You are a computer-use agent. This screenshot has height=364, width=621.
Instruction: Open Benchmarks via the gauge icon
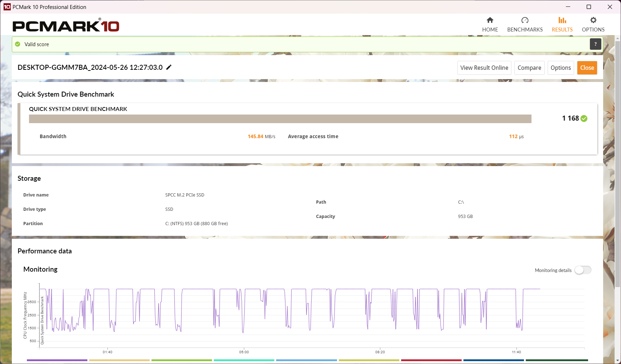[525, 20]
